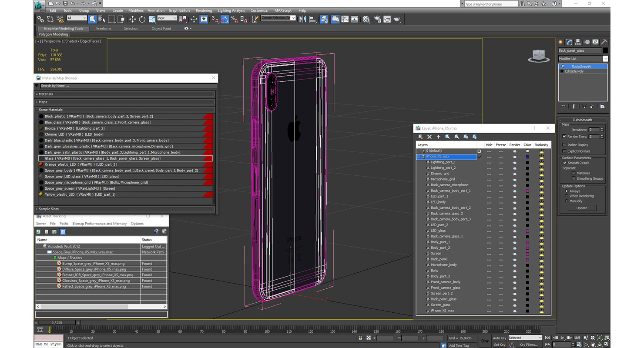Toggle the Isoline Display checkbox
This screenshot has width=644, height=348.
(x=564, y=145)
